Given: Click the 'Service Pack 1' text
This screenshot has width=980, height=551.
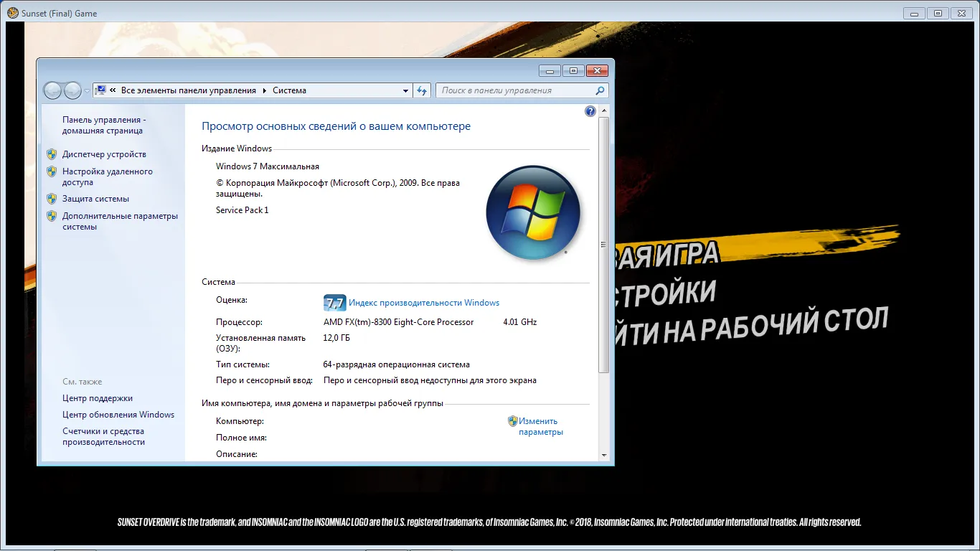Looking at the screenshot, I should click(242, 210).
